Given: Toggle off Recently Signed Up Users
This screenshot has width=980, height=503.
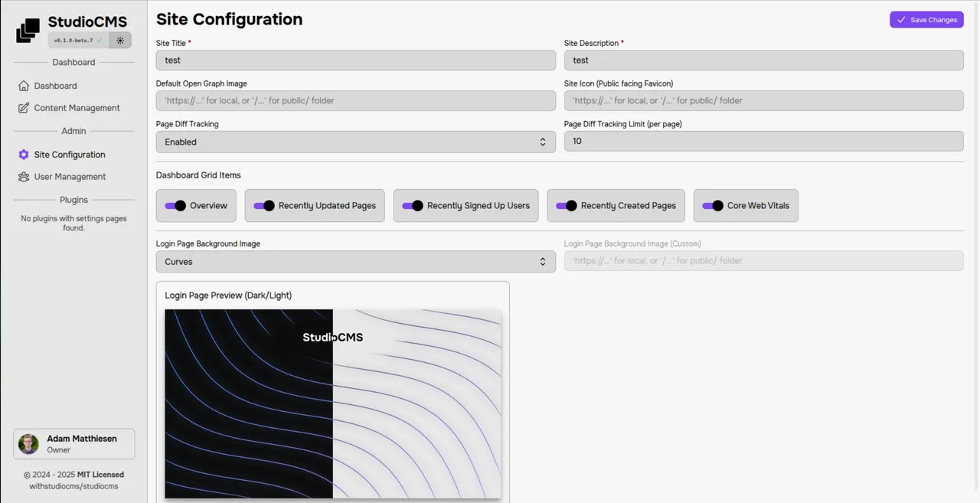Looking at the screenshot, I should coord(413,205).
